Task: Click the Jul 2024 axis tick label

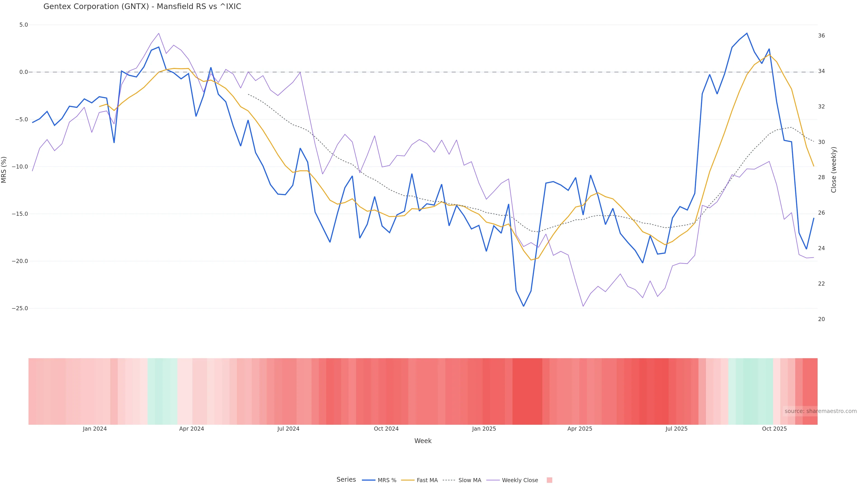Action: pyautogui.click(x=288, y=429)
